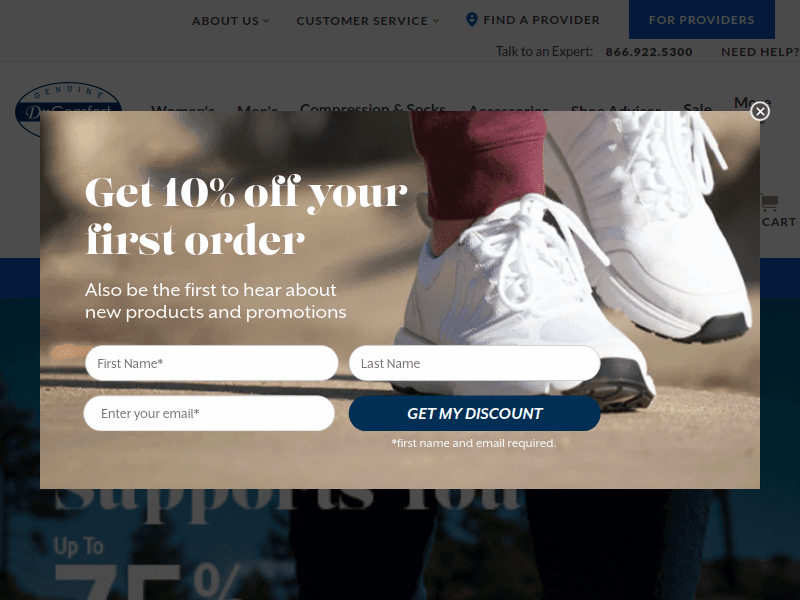
Task: Open the Need Help? link
Action: [760, 52]
